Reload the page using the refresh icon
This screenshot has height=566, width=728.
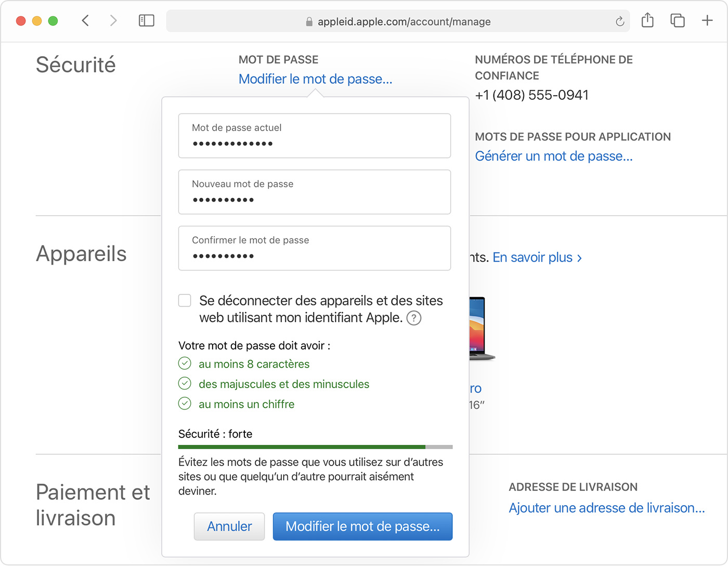[619, 21]
